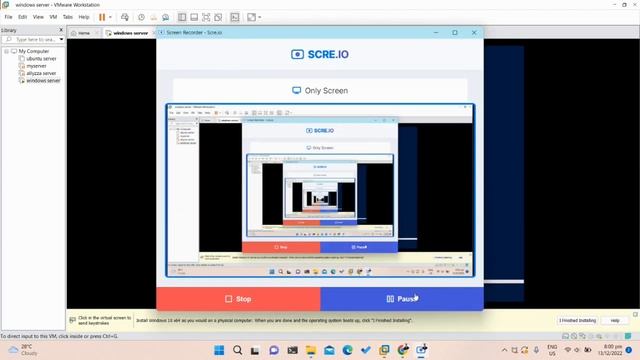
Task: Click the keyboard hint icon in install bar
Action: pos(73,320)
